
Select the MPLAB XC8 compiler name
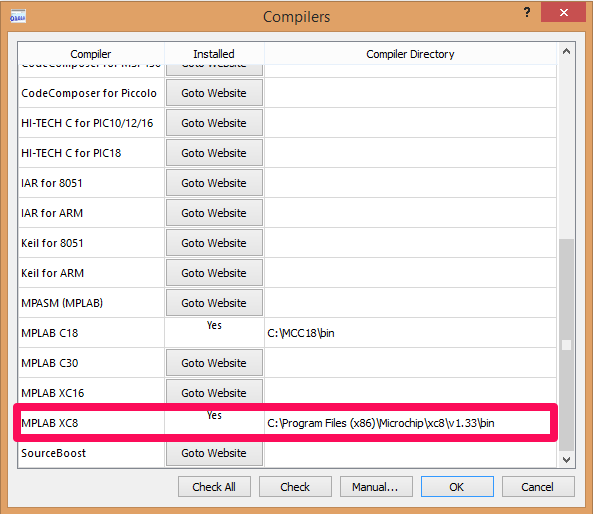(x=50, y=423)
